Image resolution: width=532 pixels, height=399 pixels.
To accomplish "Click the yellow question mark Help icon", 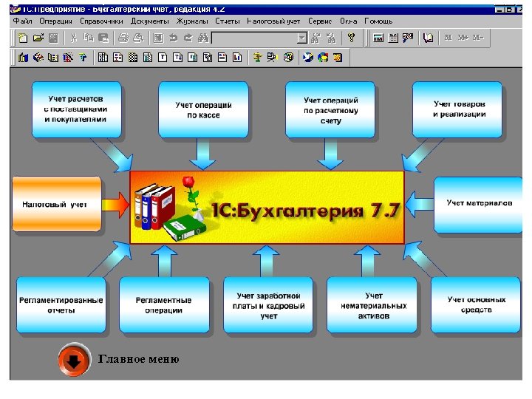I will pyautogui.click(x=351, y=38).
